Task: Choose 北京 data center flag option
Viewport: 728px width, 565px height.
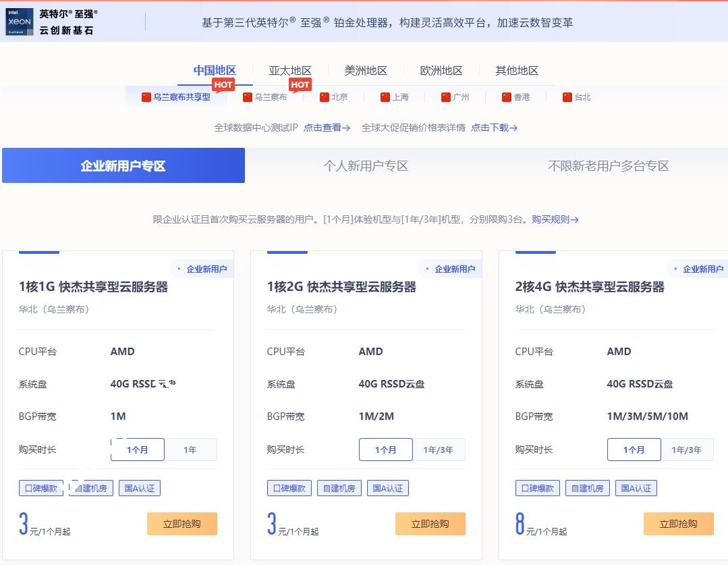Action: [x=334, y=97]
